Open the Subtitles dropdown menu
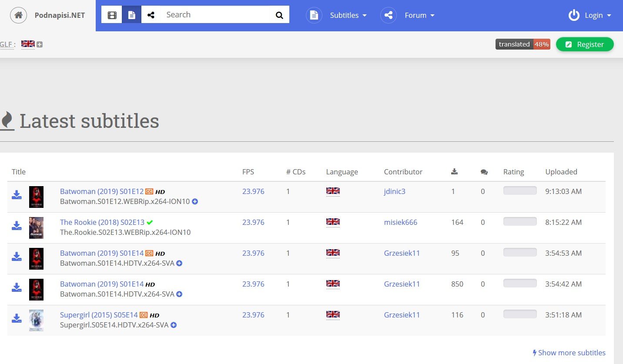623x364 pixels. tap(348, 15)
